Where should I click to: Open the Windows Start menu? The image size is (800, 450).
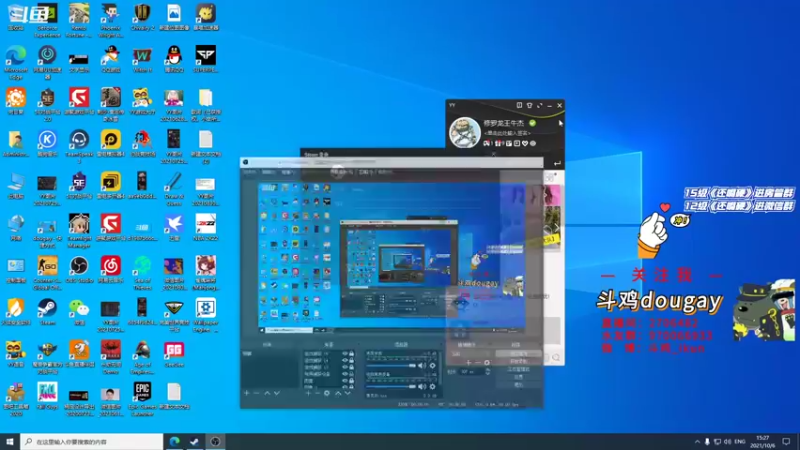click(x=10, y=441)
